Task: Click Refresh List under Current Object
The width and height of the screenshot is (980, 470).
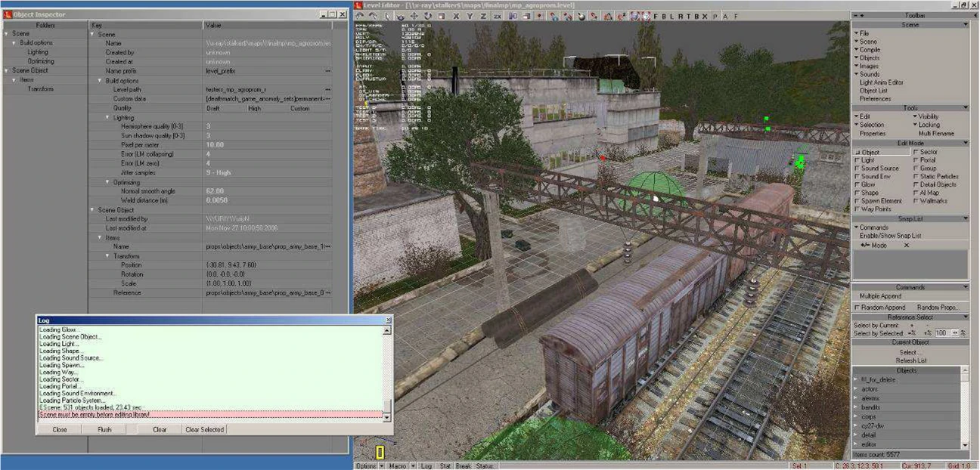Action: 910,360
